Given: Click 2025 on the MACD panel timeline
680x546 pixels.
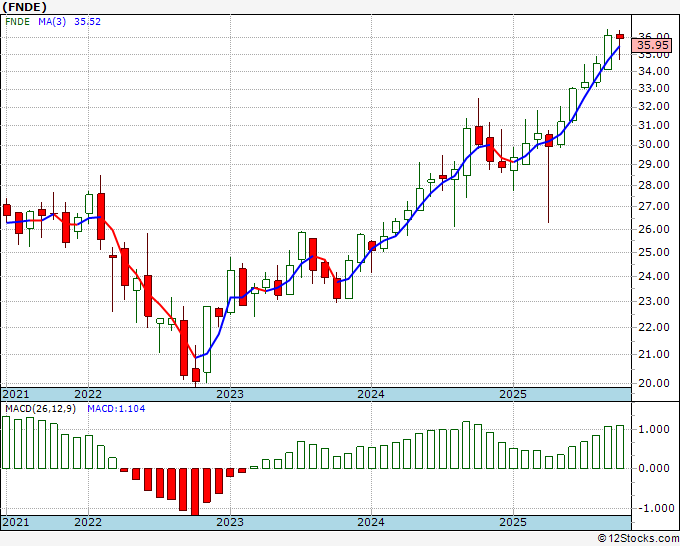Looking at the screenshot, I should [513, 522].
